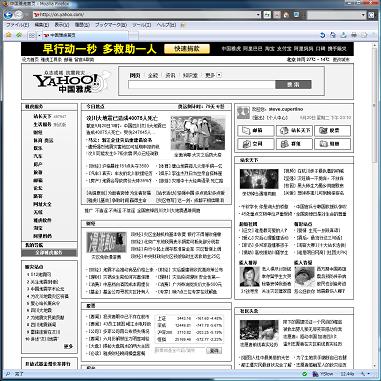Click the 空间 icon button in user panel
Screen dimensions: 381x381
pyautogui.click(x=256, y=144)
